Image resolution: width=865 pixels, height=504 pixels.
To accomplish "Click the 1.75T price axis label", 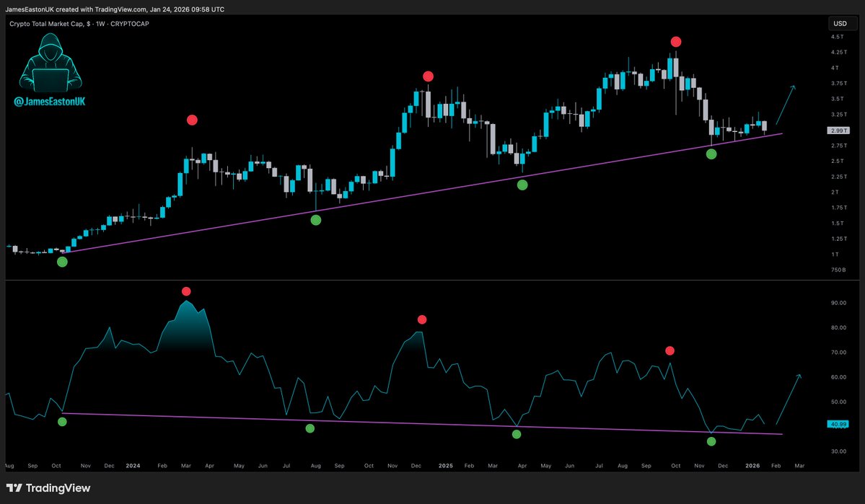I will tap(838, 208).
